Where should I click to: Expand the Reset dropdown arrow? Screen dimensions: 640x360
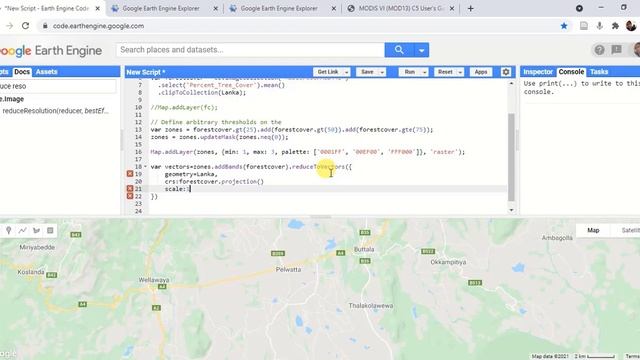coord(460,72)
